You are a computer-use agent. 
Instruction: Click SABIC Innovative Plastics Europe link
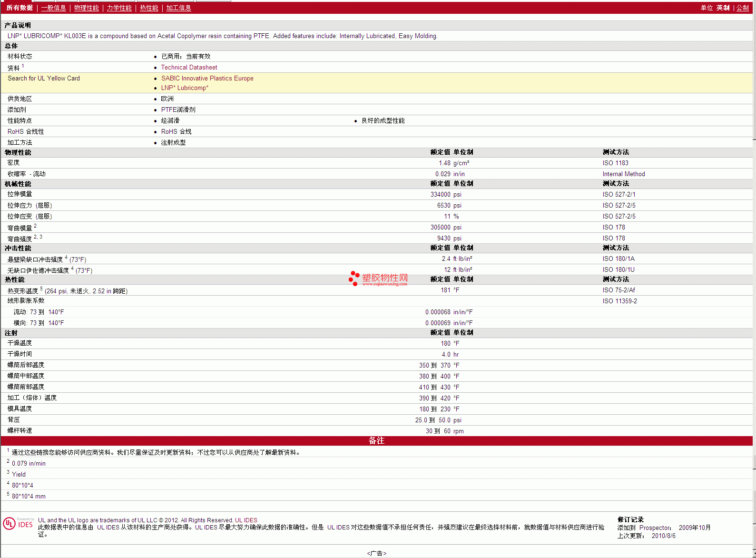click(x=207, y=79)
